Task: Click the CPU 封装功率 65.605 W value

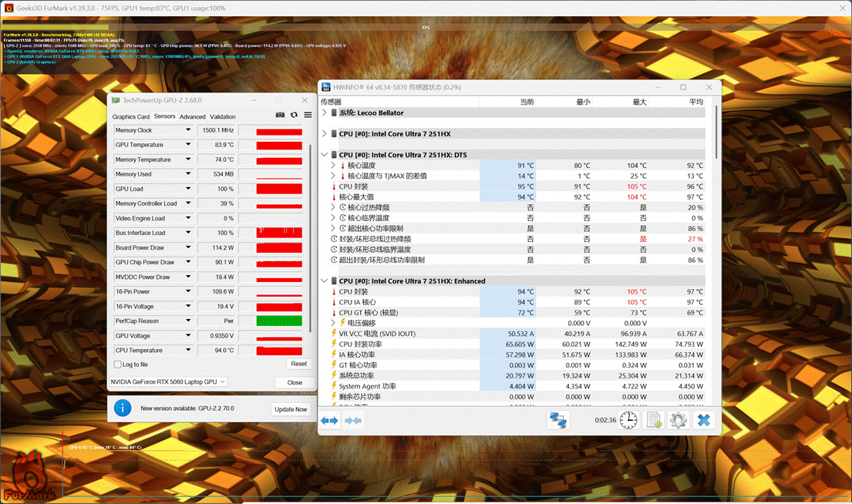Action: pyautogui.click(x=520, y=344)
